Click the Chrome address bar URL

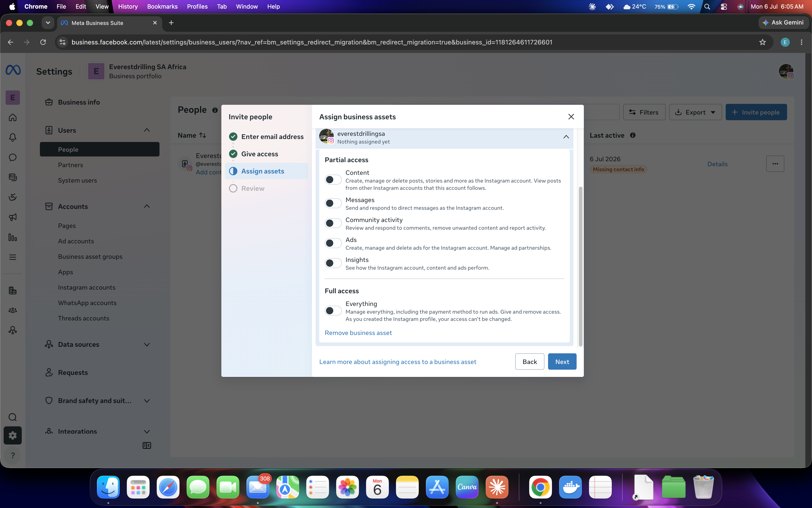[x=312, y=42]
